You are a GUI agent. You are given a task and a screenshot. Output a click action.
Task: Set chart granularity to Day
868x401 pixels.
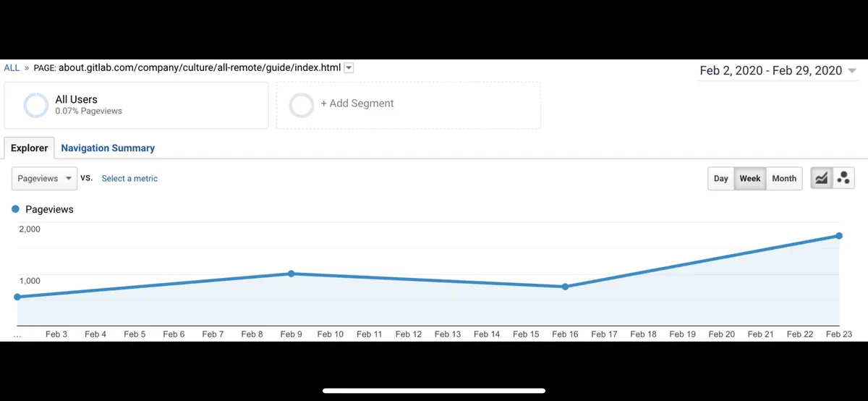tap(721, 178)
